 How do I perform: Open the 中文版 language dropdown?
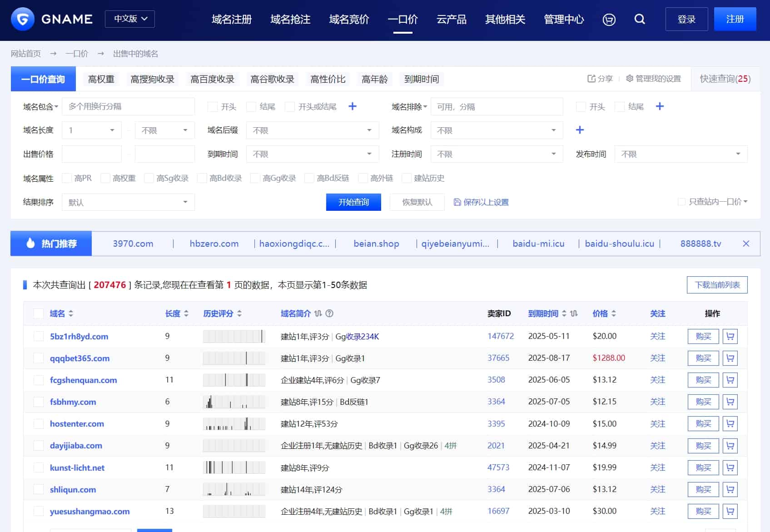pyautogui.click(x=129, y=19)
